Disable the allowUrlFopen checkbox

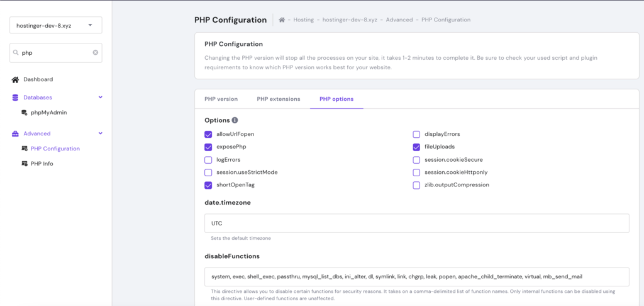click(208, 134)
